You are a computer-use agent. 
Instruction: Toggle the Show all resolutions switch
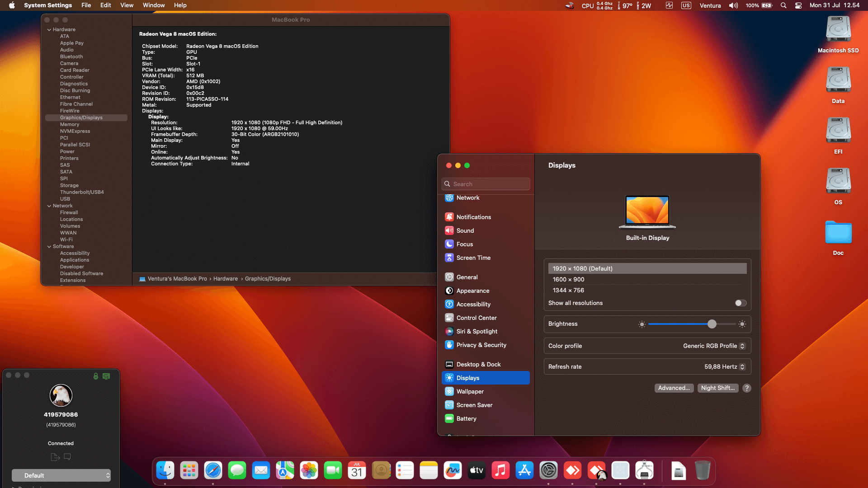pyautogui.click(x=741, y=303)
